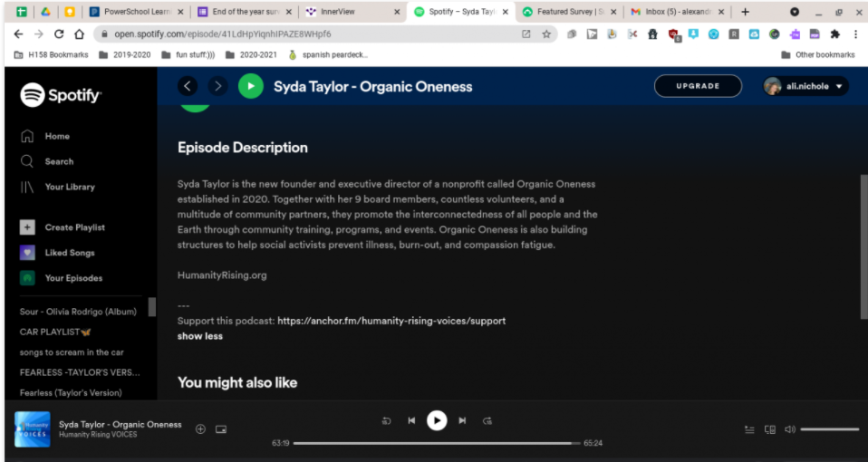The image size is (868, 462).
Task: Open ali.nichole account dropdown menu
Action: 805,86
